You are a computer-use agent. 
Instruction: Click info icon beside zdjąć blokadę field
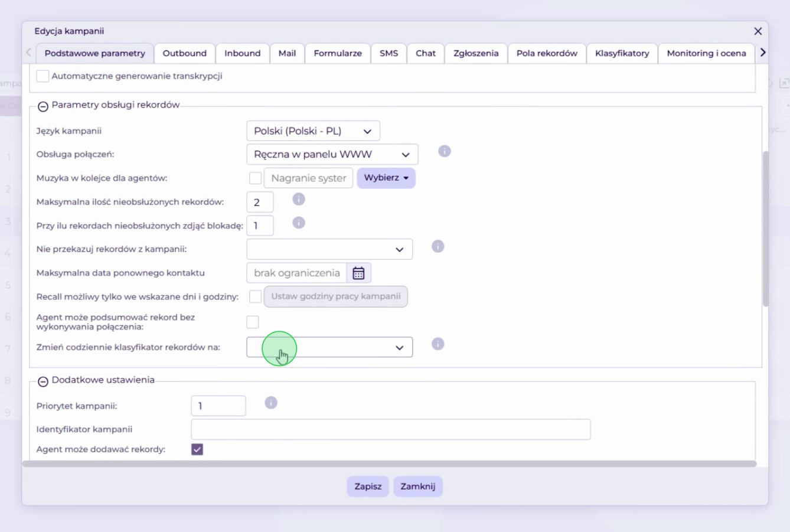coord(299,223)
